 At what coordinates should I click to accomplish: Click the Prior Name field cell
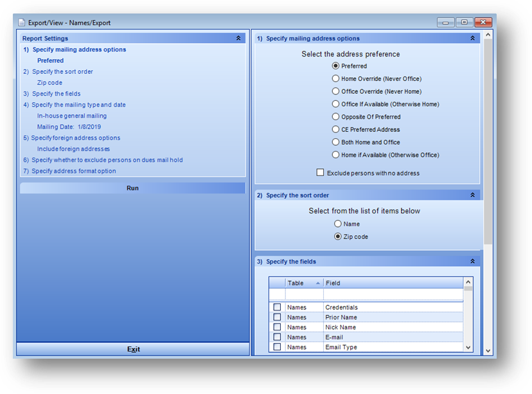393,317
